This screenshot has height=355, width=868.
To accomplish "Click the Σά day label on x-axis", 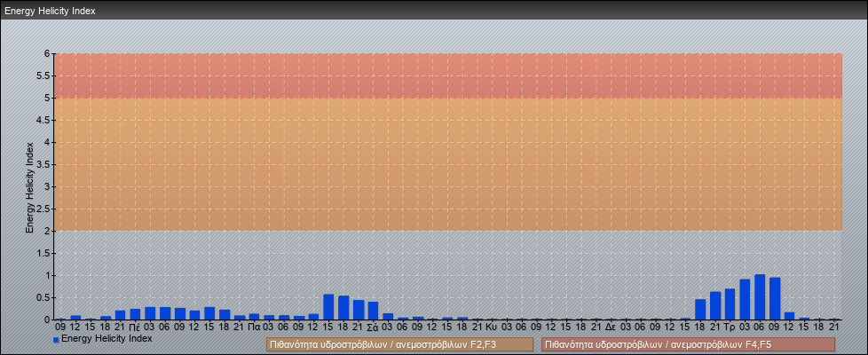I will tap(373, 327).
